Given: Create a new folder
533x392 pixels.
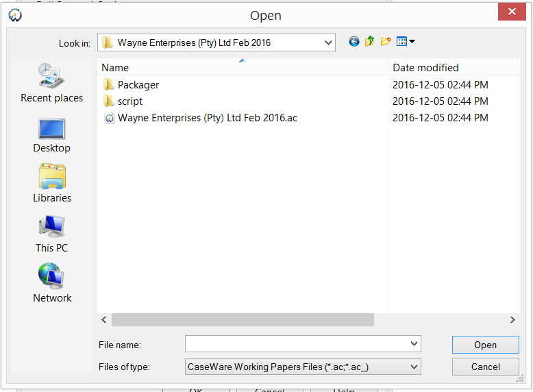Looking at the screenshot, I should 386,42.
